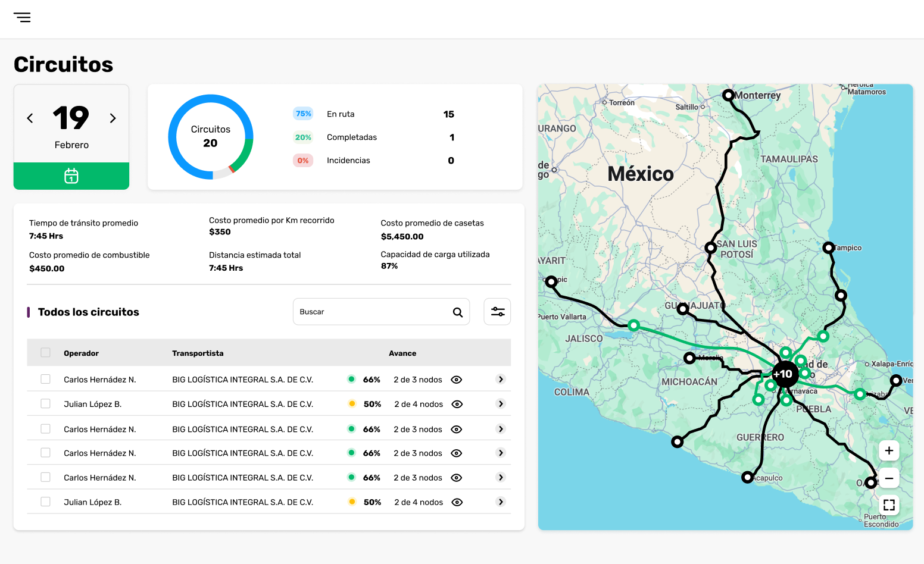Open the green calendar date picker
This screenshot has width=924, height=564.
coord(71,176)
